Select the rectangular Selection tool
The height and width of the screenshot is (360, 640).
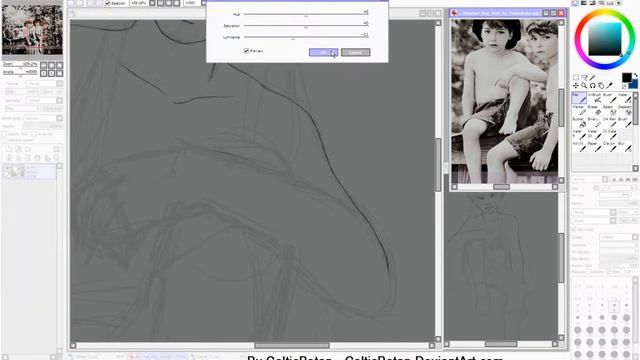pos(576,78)
